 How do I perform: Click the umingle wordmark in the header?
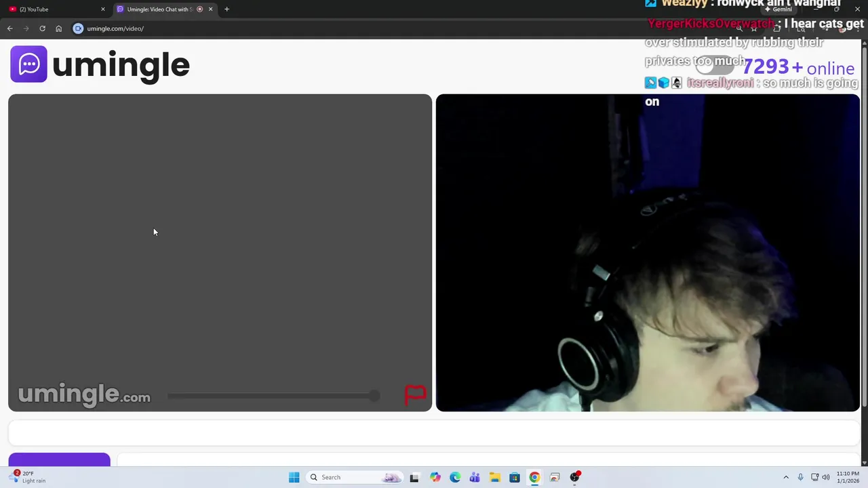click(x=121, y=65)
